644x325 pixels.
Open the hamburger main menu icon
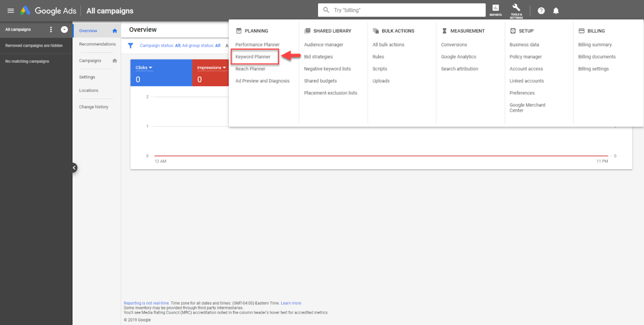tap(11, 11)
